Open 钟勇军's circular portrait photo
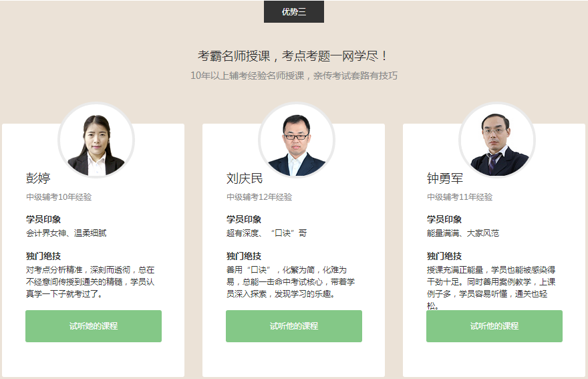Image resolution: width=588 pixels, height=379 pixels. (497, 140)
